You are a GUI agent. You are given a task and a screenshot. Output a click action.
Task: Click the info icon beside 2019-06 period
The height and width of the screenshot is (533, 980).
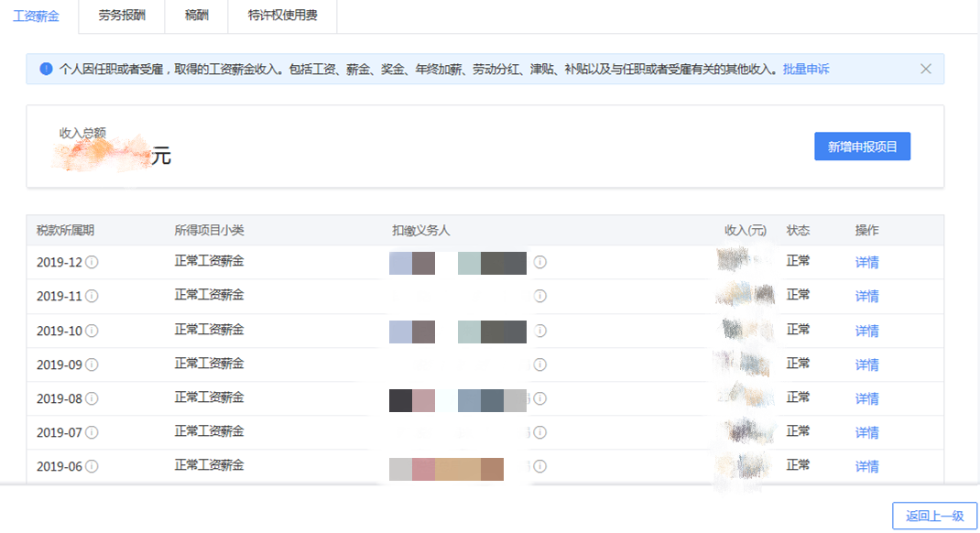(90, 466)
